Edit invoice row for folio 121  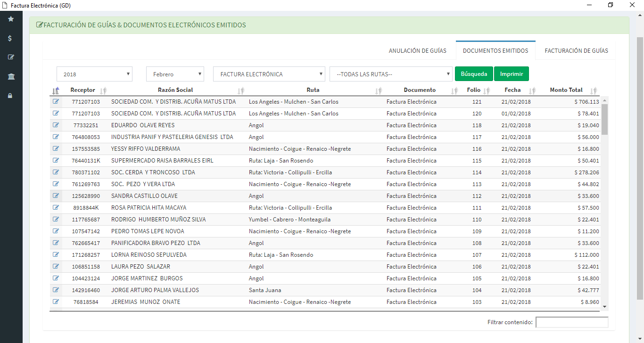[x=56, y=101]
